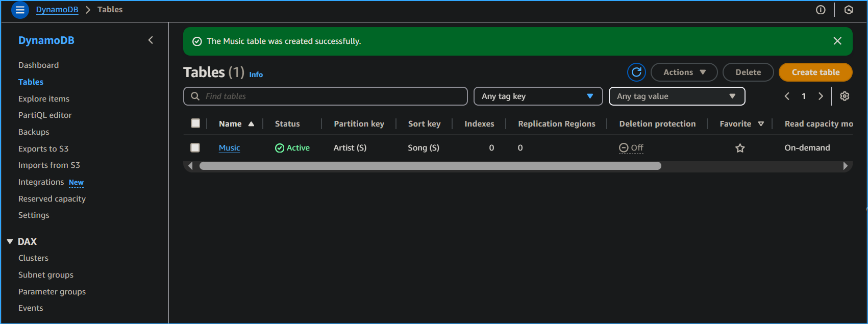Click the DynamoDB sidebar title link
Image resolution: width=868 pixels, height=324 pixels.
(x=46, y=40)
